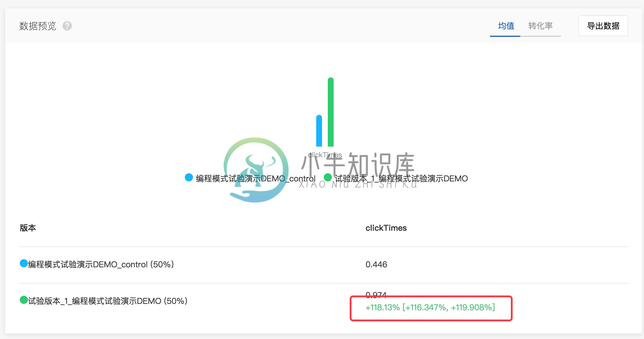The height and width of the screenshot is (339, 644).
Task: Select row 试验版本_1_编程模式试验演示DEMO (50%)
Action: click(x=323, y=301)
